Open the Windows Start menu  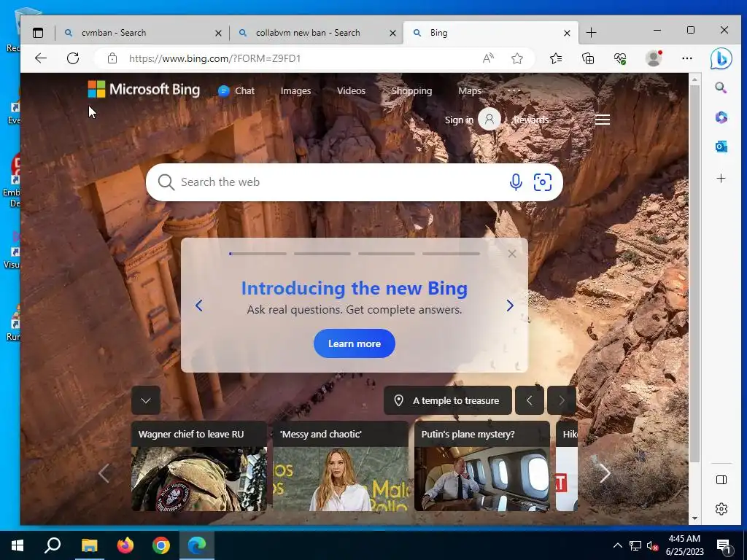tap(18, 545)
